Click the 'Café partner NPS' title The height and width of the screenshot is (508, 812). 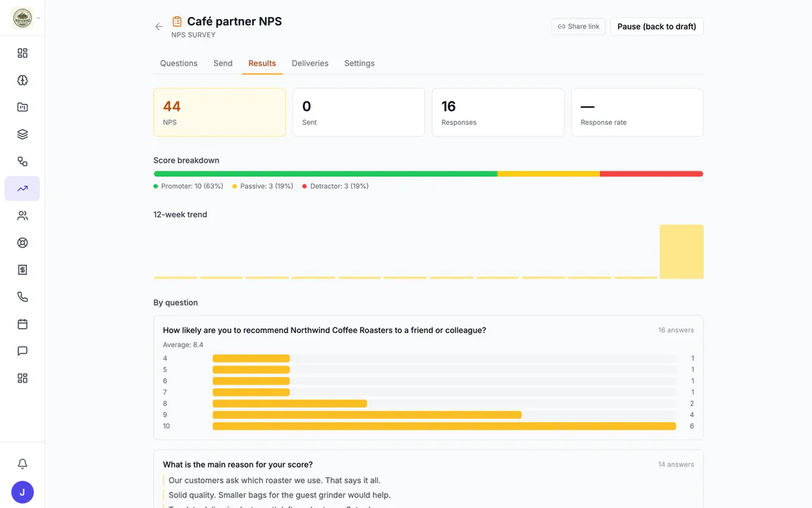[235, 21]
